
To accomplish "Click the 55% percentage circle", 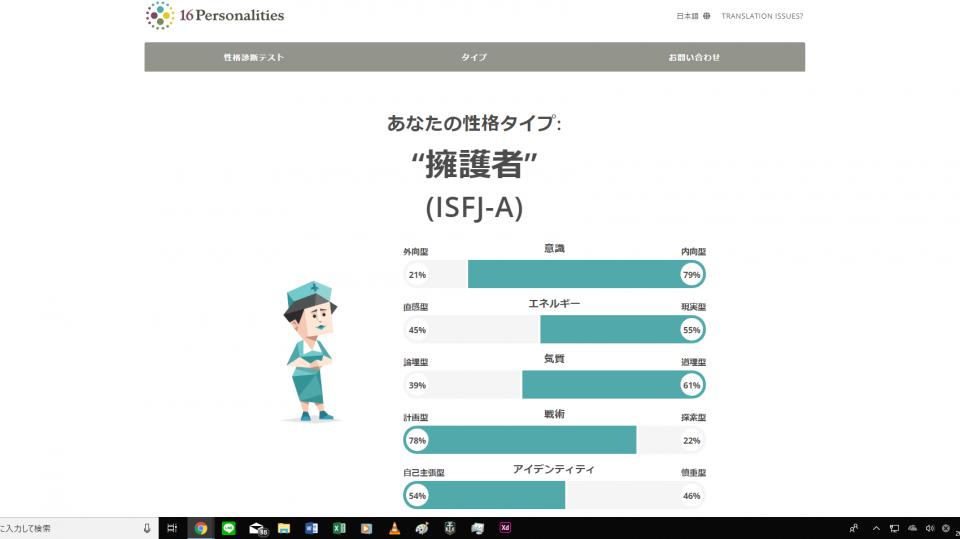I will (x=691, y=330).
